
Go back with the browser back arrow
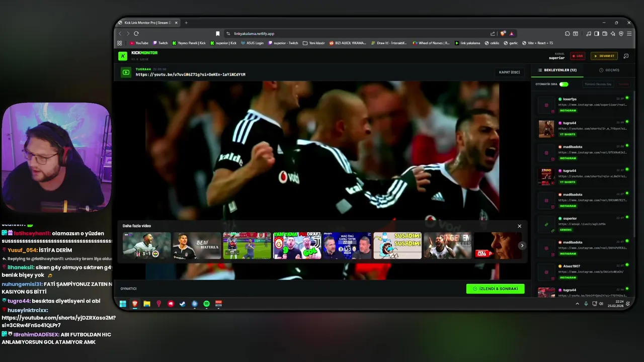pyautogui.click(x=120, y=33)
